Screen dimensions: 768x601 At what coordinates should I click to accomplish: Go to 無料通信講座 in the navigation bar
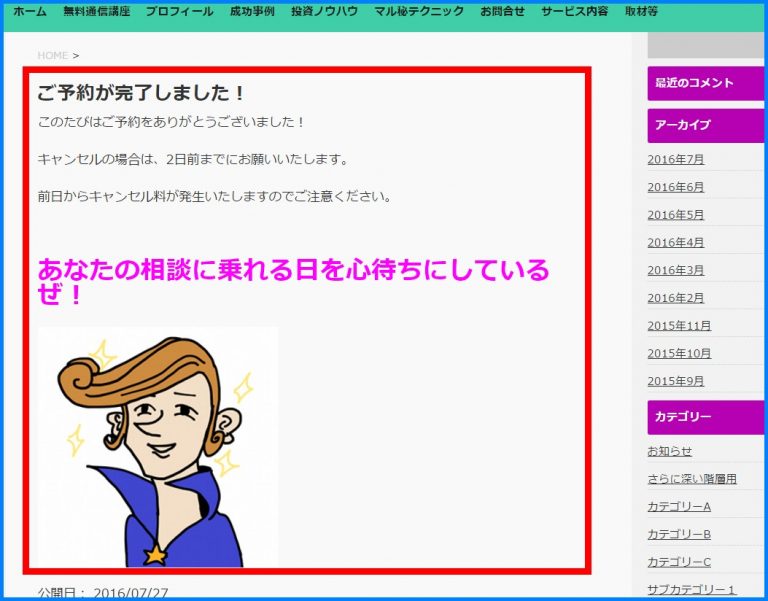pos(96,12)
